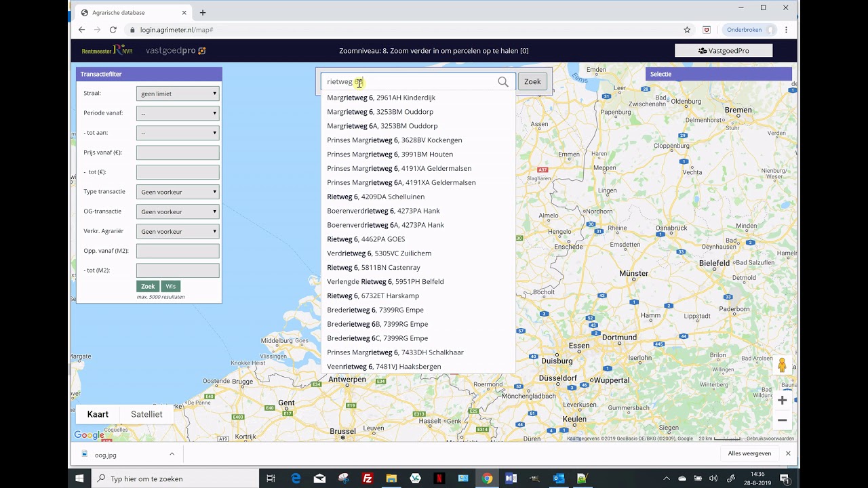Open FileZilla from the taskbar
Image resolution: width=868 pixels, height=488 pixels.
[x=368, y=479]
